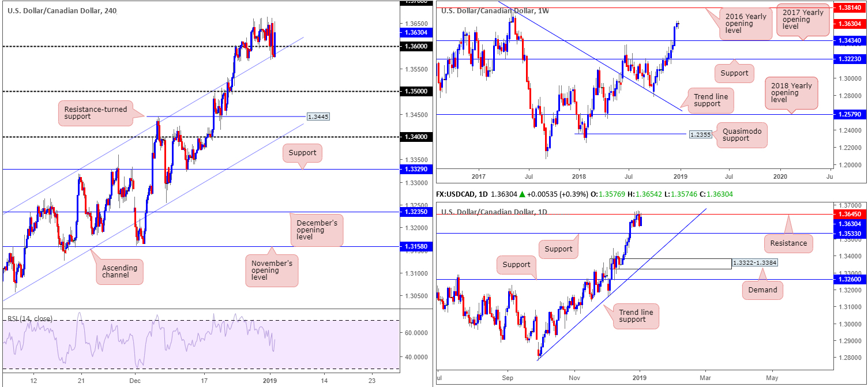This screenshot has height=387, width=868.
Task: Click the 240 chart title 'U.S. Dollar/Canadian Dollar, 240'
Action: tap(62, 10)
